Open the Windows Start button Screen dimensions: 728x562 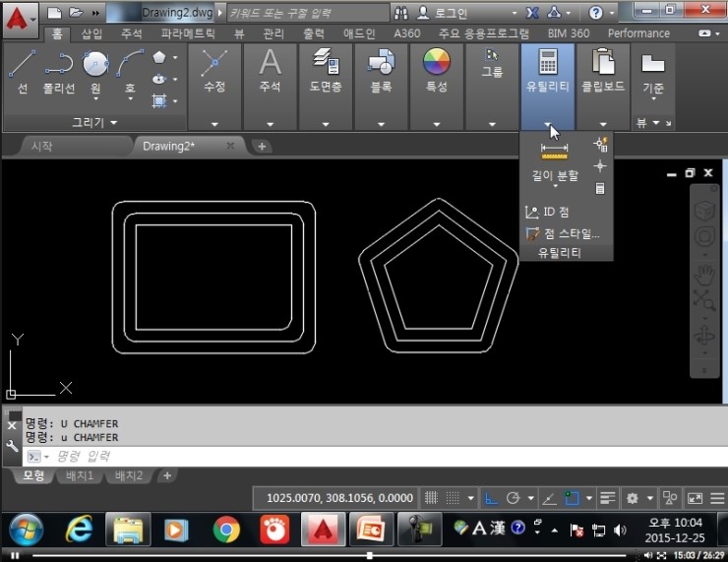point(26,530)
